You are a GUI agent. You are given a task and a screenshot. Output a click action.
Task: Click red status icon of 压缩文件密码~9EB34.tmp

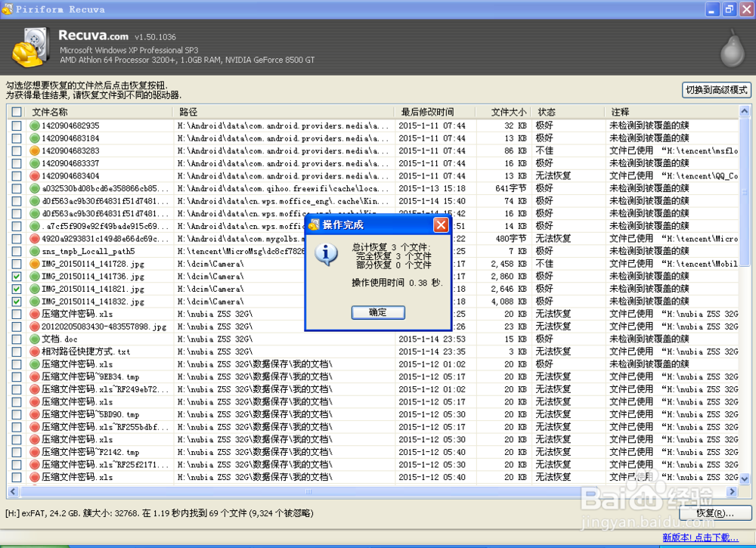click(34, 376)
